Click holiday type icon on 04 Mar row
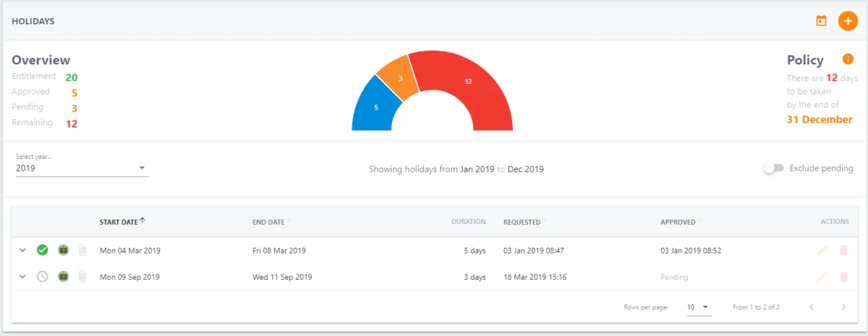 63,250
